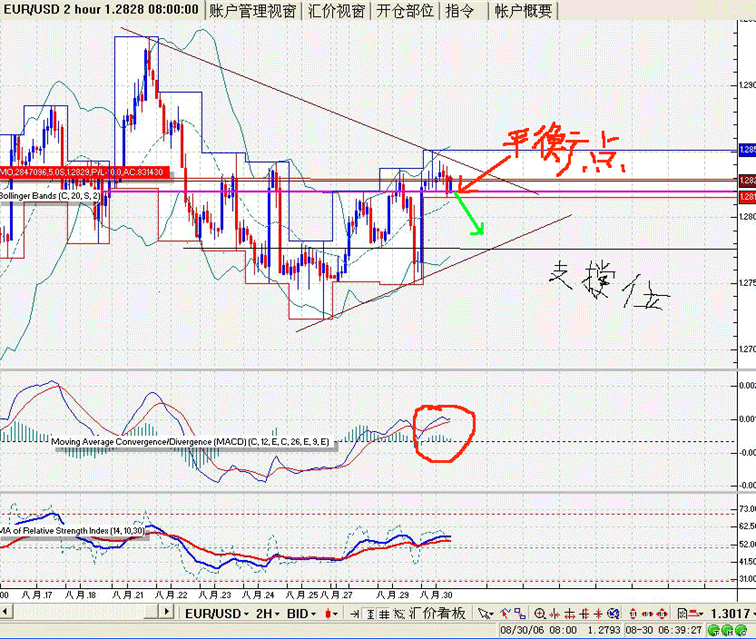Toggle the grid lines icon
Viewport: 756px width, 639px height.
pyautogui.click(x=384, y=613)
